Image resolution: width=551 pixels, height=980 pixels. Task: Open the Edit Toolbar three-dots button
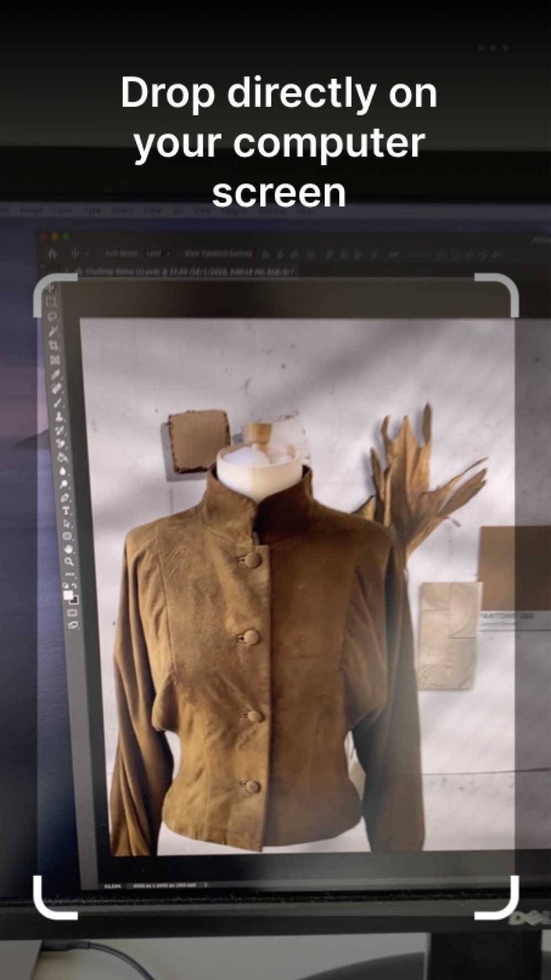(x=70, y=574)
